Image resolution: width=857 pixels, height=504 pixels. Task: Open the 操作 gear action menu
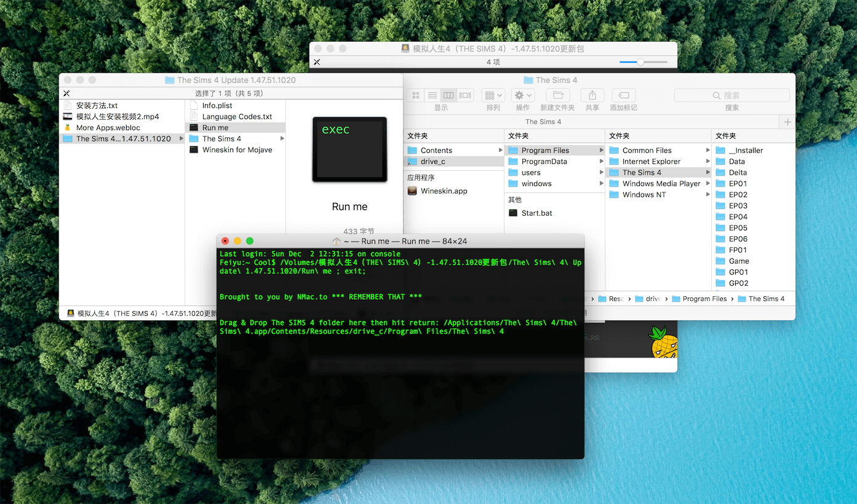(523, 95)
